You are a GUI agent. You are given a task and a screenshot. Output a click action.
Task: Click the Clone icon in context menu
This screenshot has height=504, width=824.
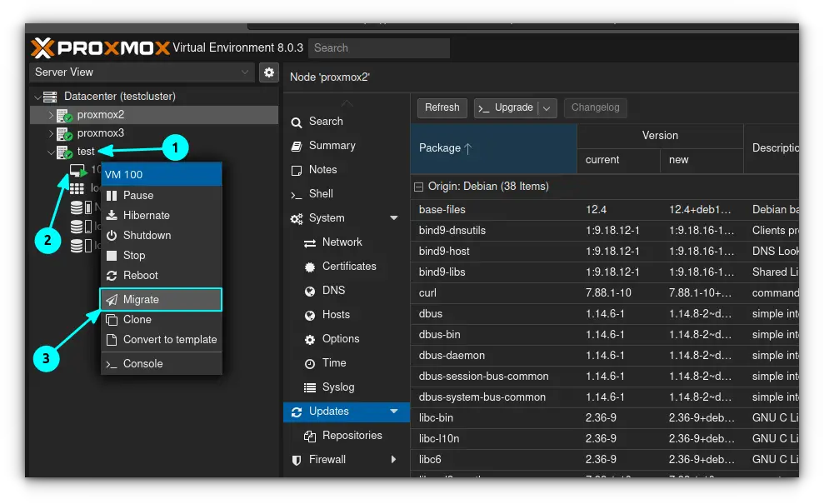112,320
